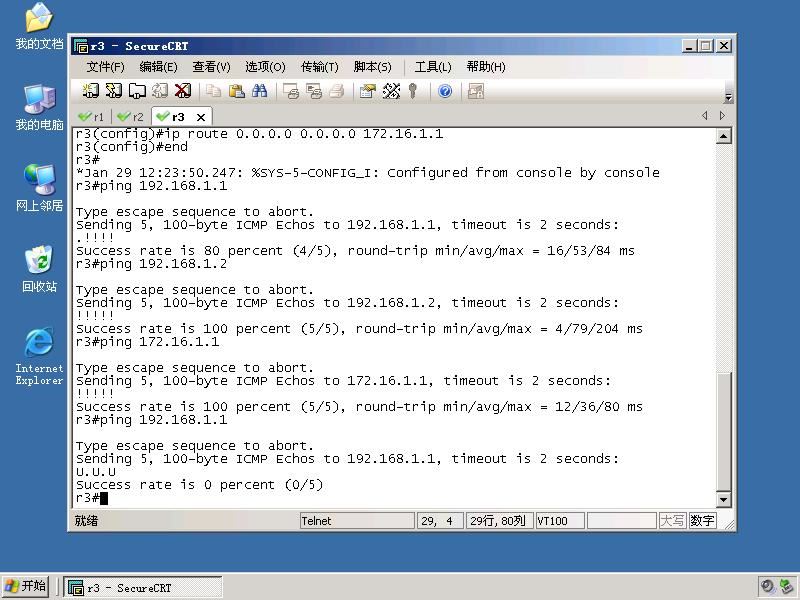
Task: Click the terminal scrollbar down arrow
Action: pos(723,499)
